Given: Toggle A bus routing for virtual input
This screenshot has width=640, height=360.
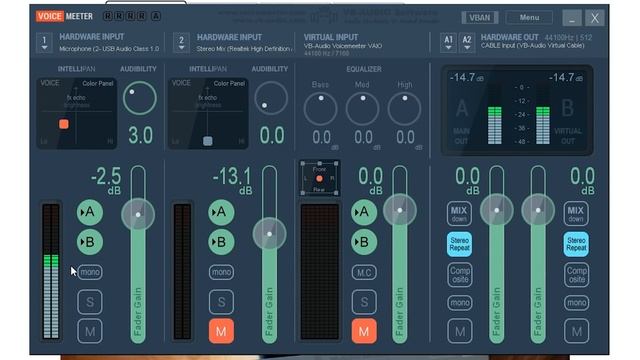Looking at the screenshot, I should click(x=364, y=212).
